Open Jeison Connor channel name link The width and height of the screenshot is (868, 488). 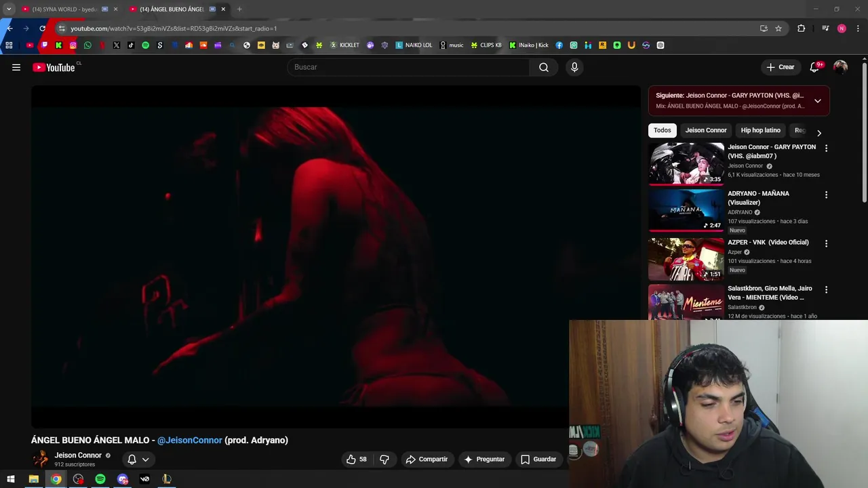(x=78, y=455)
